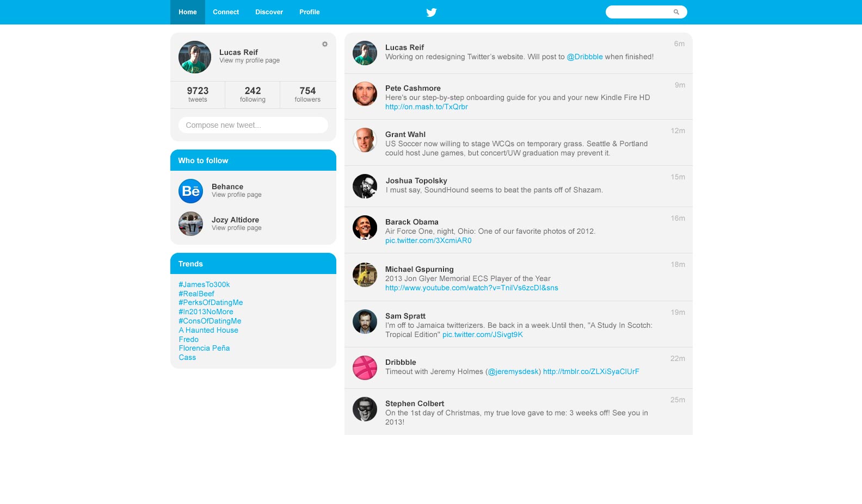
Task: View the 9723 tweets count
Action: tap(198, 94)
